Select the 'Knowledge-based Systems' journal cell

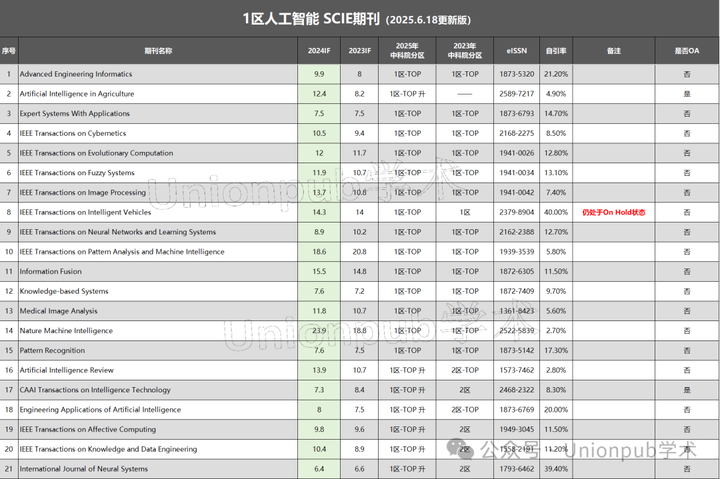coord(158,291)
